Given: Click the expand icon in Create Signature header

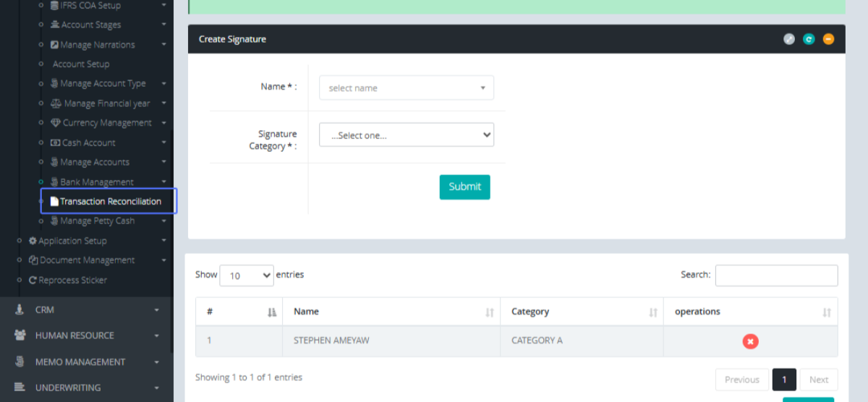Looking at the screenshot, I should [789, 39].
